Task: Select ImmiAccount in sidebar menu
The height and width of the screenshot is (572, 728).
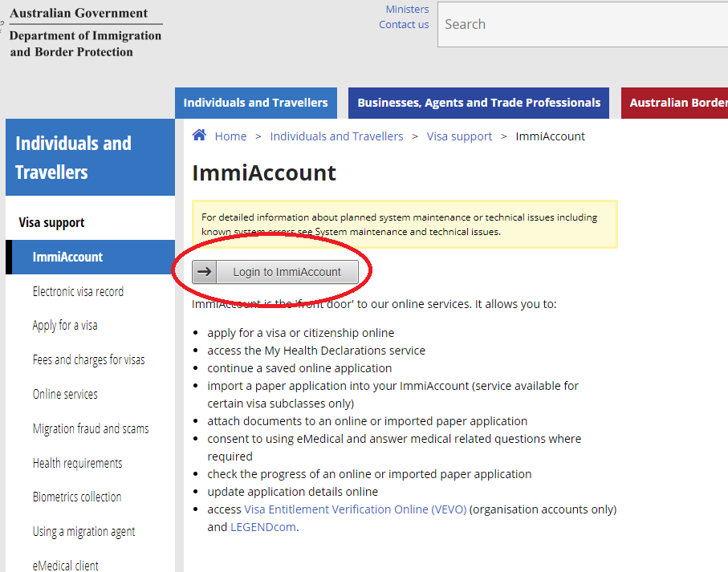Action: click(90, 257)
